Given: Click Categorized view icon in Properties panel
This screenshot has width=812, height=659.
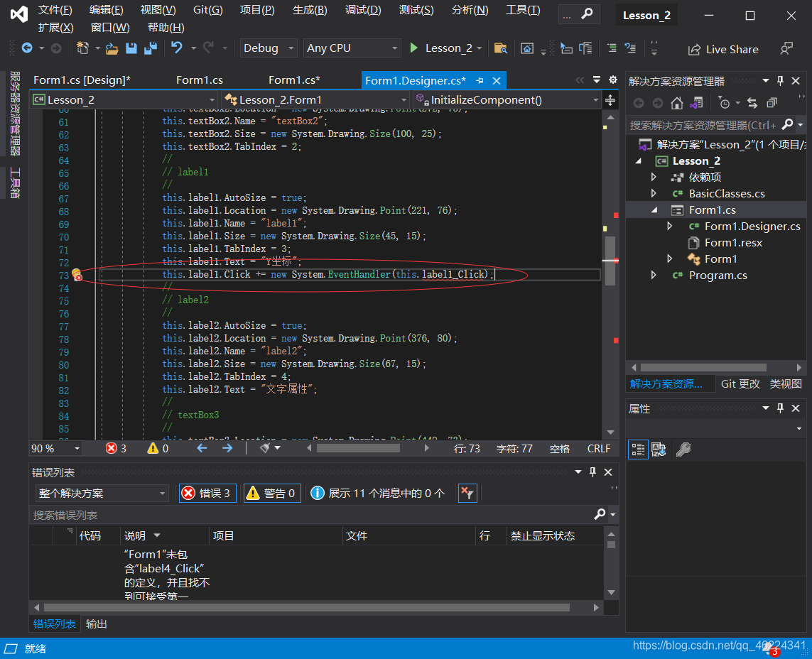Looking at the screenshot, I should pyautogui.click(x=638, y=450).
